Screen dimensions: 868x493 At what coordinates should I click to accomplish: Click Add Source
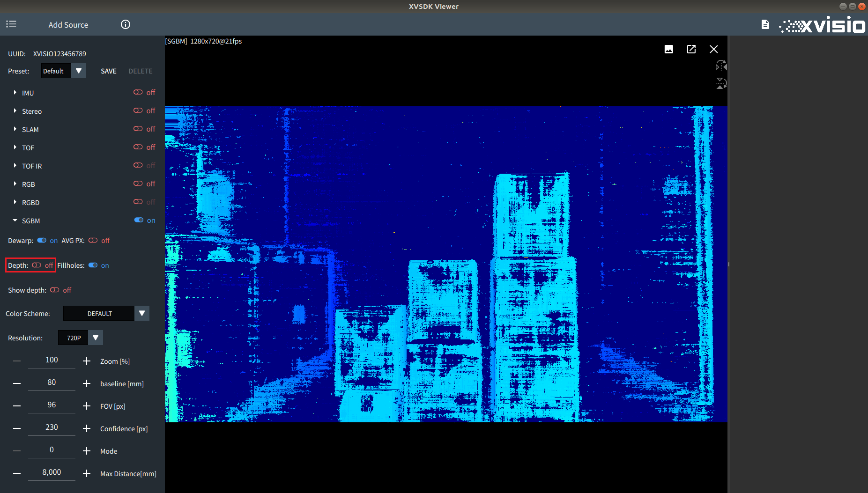(x=68, y=25)
